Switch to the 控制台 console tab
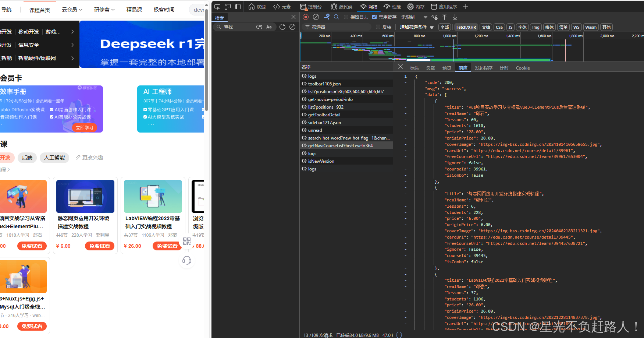This screenshot has height=338, width=644. (x=311, y=7)
